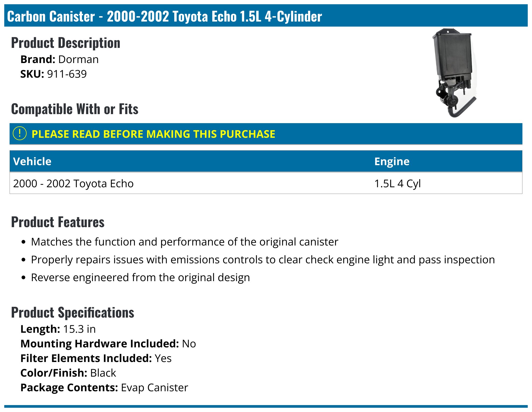Click the Reverse engineered bullet point
Screen dimensions: 532x412
tap(140, 277)
